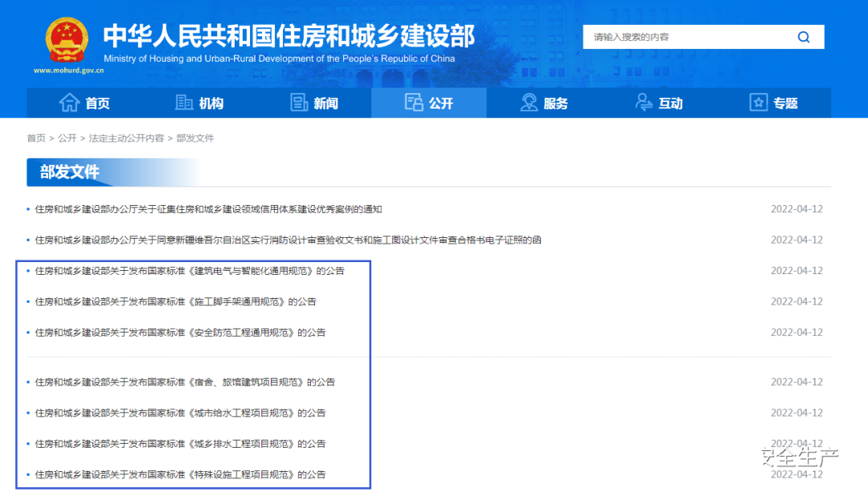Open the 施工脚手架通用规范 announcement
The height and width of the screenshot is (496, 868).
tap(175, 301)
